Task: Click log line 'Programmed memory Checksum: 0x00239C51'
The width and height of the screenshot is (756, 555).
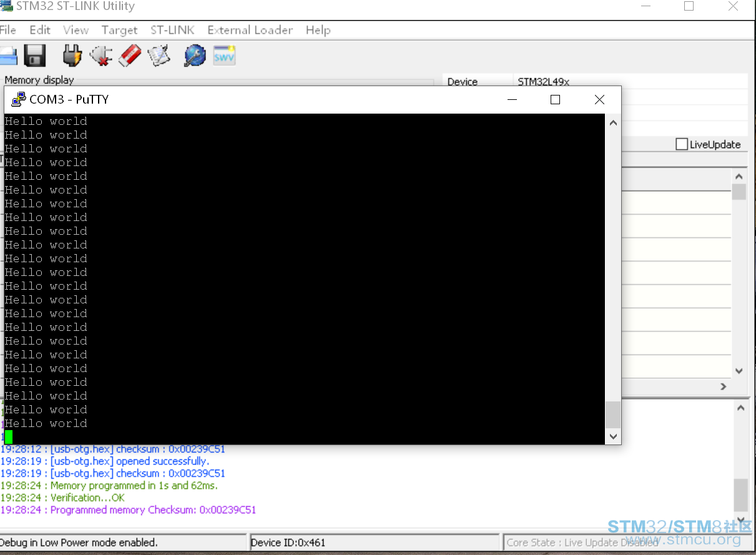Action: click(128, 509)
